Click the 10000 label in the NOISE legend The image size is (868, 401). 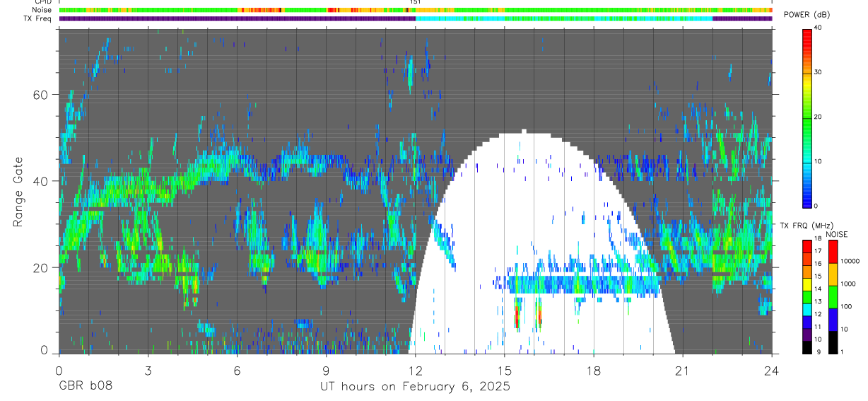(x=850, y=261)
